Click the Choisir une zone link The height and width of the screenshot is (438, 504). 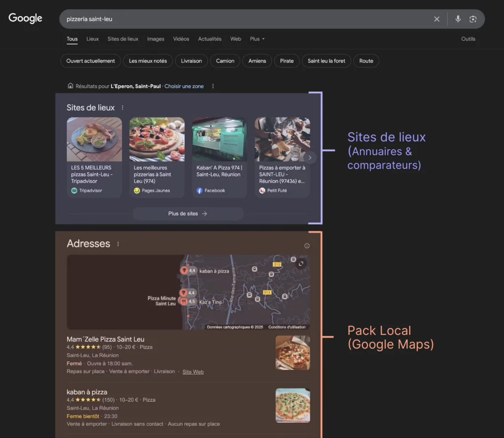pyautogui.click(x=184, y=86)
